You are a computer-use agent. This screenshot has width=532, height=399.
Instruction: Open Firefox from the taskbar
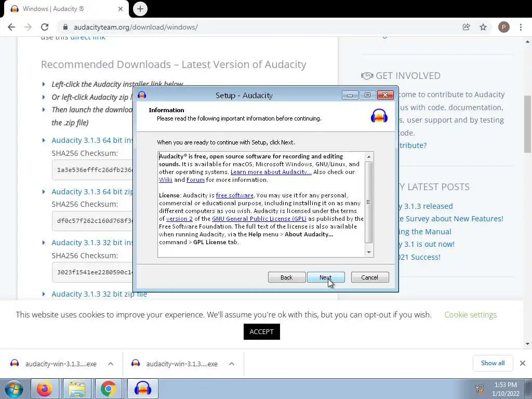coord(45,389)
